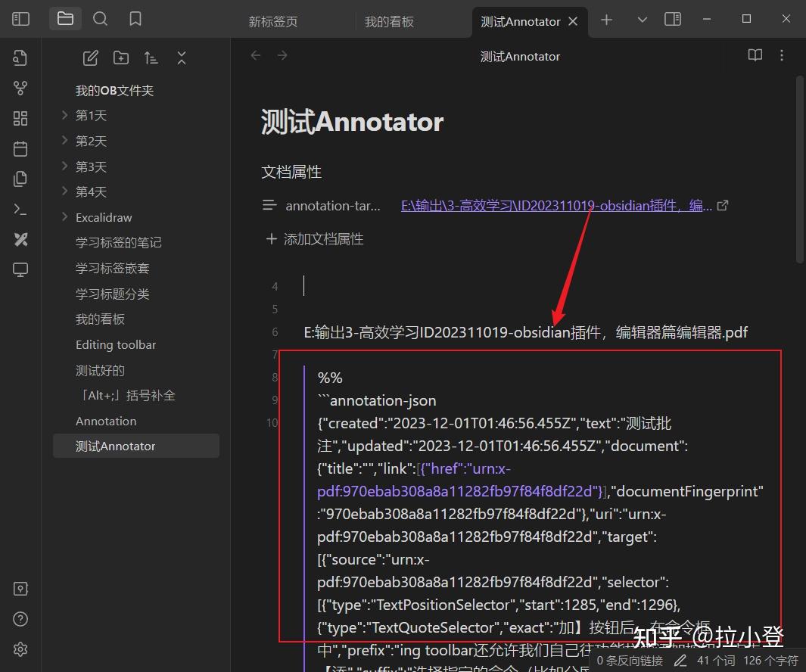Viewport: 806px width, 672px height.
Task: Click the monitor ribbon icon
Action: tap(20, 269)
